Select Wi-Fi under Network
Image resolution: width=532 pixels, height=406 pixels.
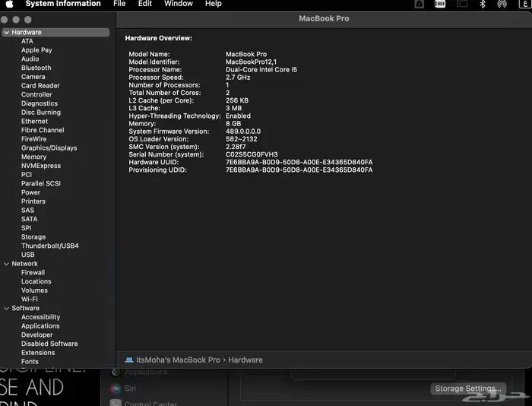[x=30, y=299]
